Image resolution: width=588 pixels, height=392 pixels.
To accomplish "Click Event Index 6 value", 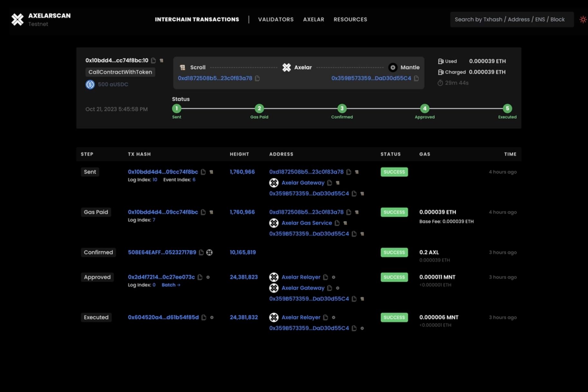I will 194,180.
